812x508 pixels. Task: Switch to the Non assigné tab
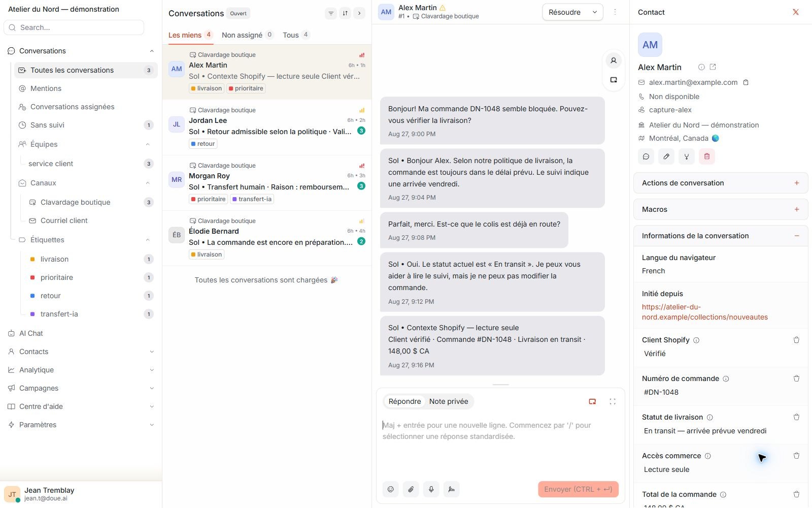(248, 35)
